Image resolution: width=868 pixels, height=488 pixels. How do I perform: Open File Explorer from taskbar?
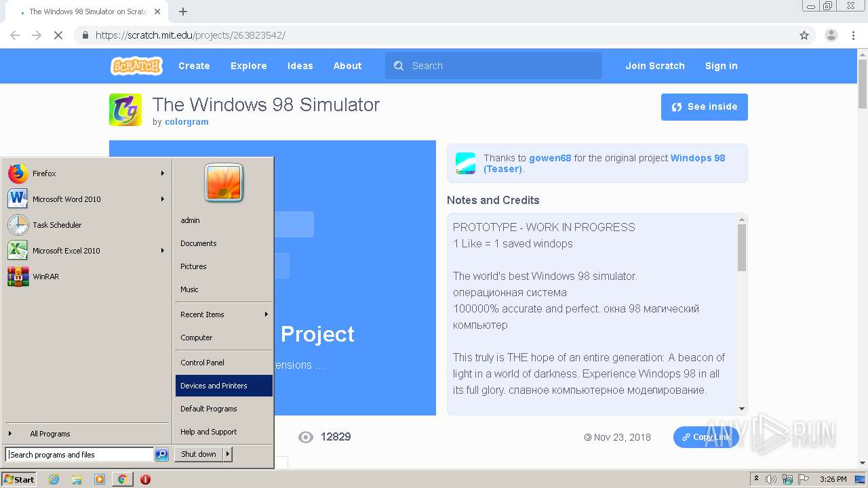77,479
